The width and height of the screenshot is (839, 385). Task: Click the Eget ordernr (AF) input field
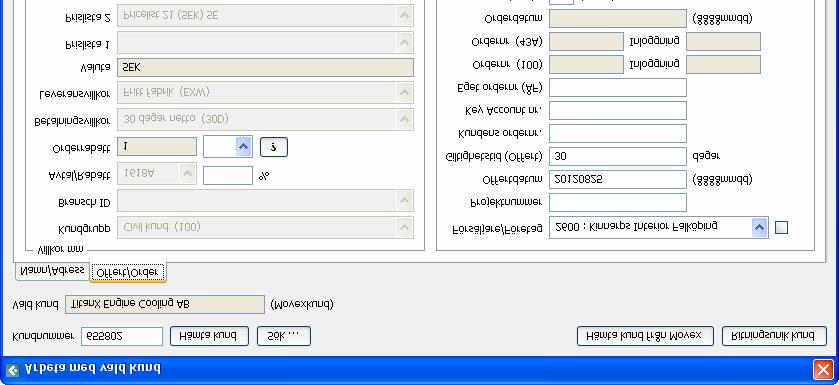point(617,88)
